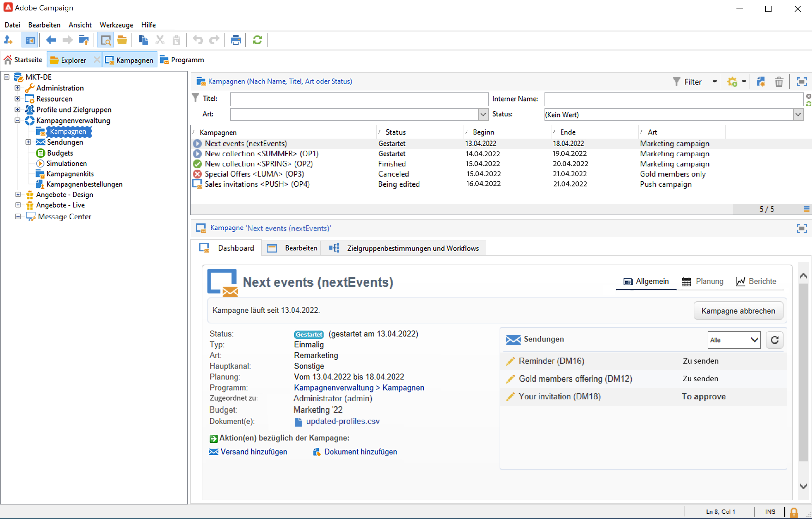Open the updated-profiles.csv document link
Viewport: 812px width, 519px height.
pyautogui.click(x=343, y=422)
